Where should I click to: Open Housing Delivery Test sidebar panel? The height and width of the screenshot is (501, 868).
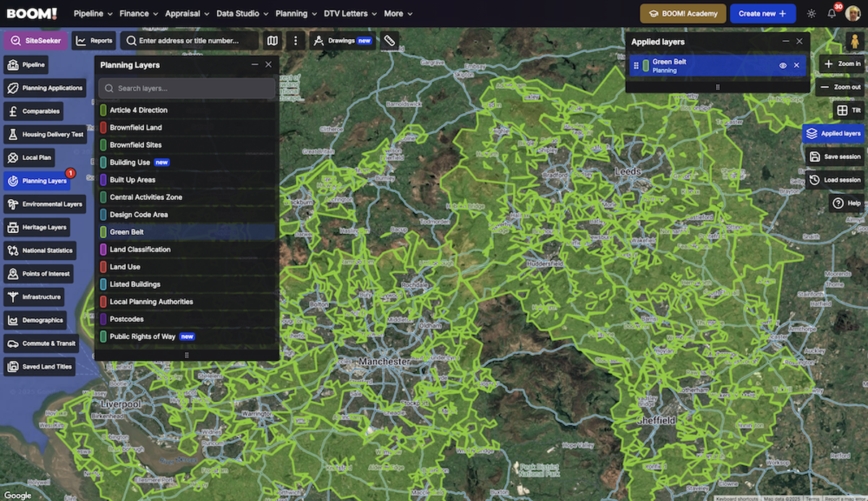45,134
